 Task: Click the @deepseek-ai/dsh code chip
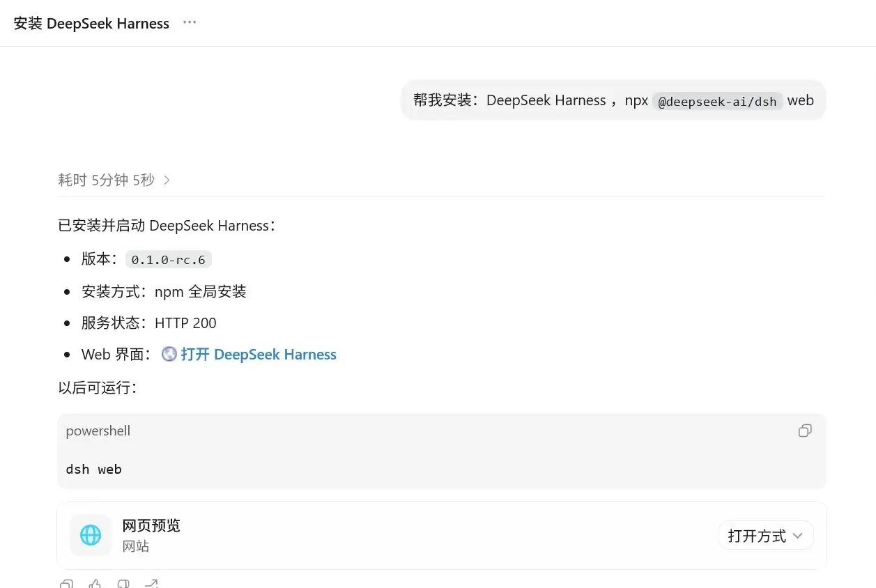717,101
